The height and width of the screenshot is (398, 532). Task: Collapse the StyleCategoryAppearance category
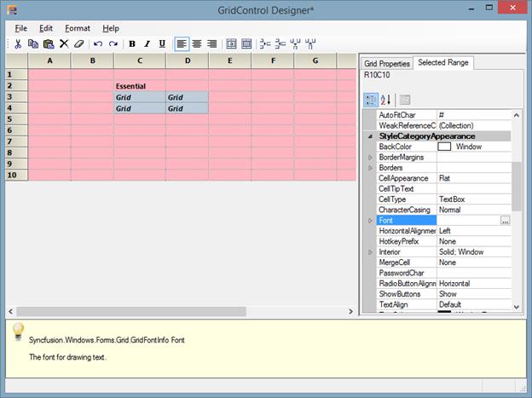(x=371, y=136)
